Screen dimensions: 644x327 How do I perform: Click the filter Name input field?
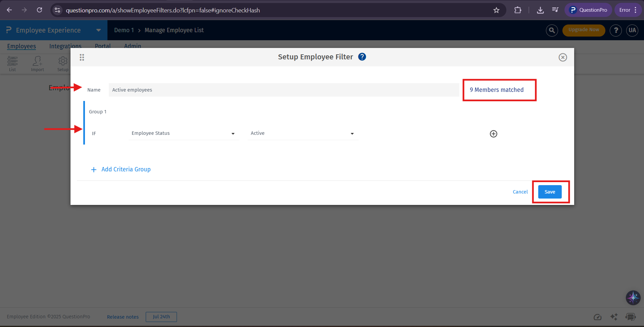[283, 90]
